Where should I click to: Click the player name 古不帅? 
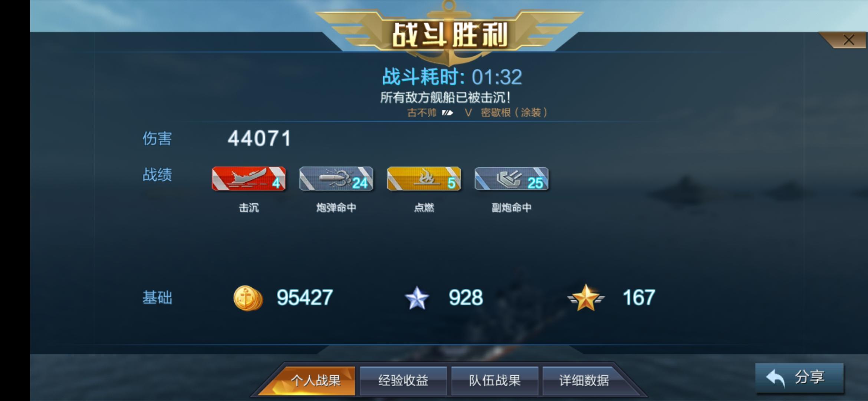422,113
